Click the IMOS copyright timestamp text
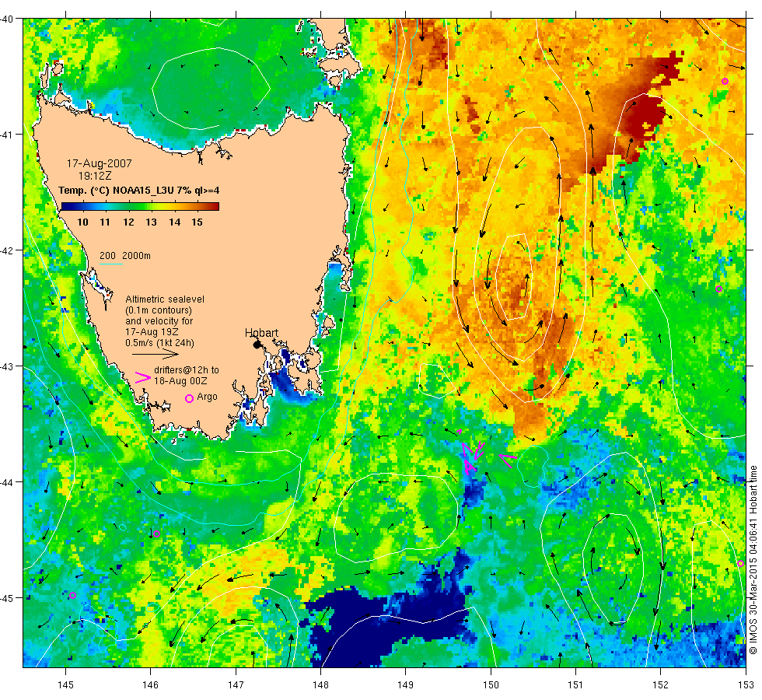 coord(753,560)
